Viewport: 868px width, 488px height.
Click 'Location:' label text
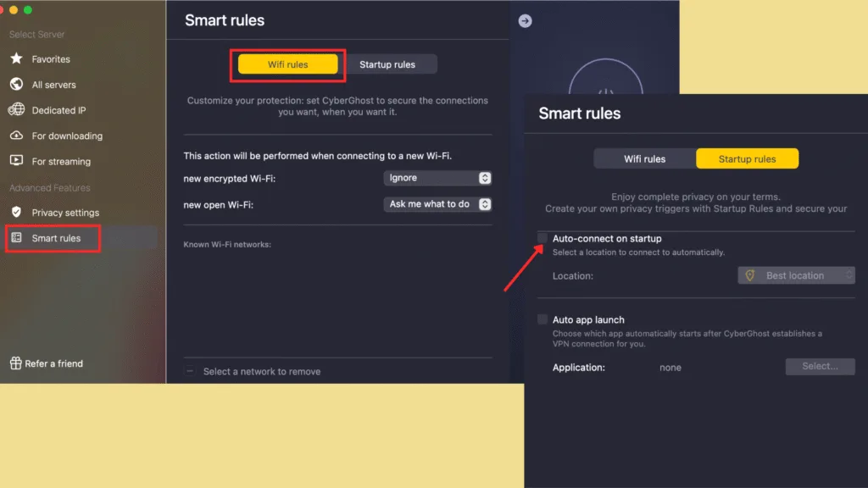pos(572,275)
